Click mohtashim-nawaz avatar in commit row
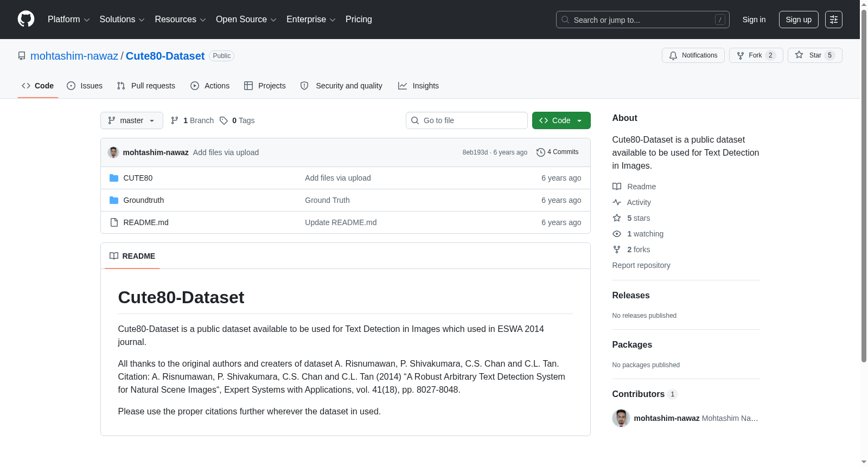This screenshot has height=467, width=868. [x=113, y=152]
